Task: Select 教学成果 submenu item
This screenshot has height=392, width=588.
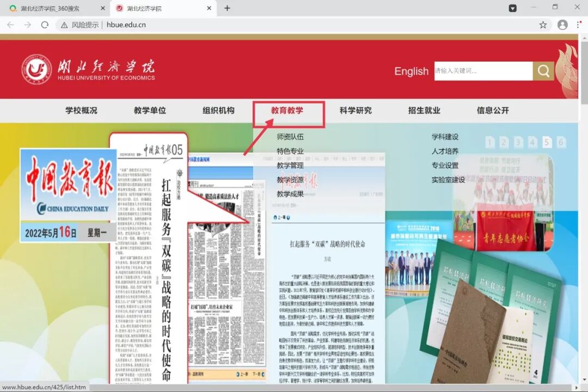Action: pyautogui.click(x=290, y=194)
